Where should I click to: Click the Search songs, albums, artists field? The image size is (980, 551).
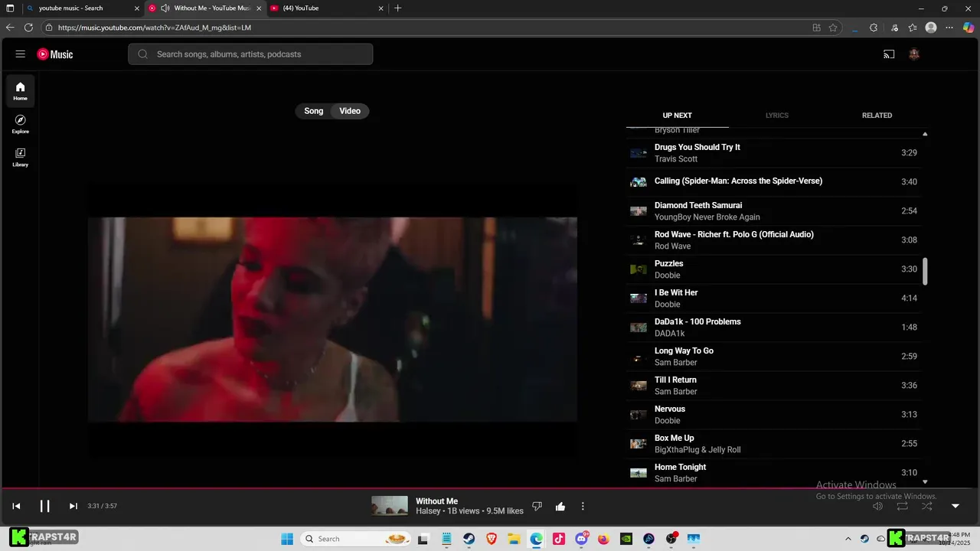pyautogui.click(x=250, y=54)
